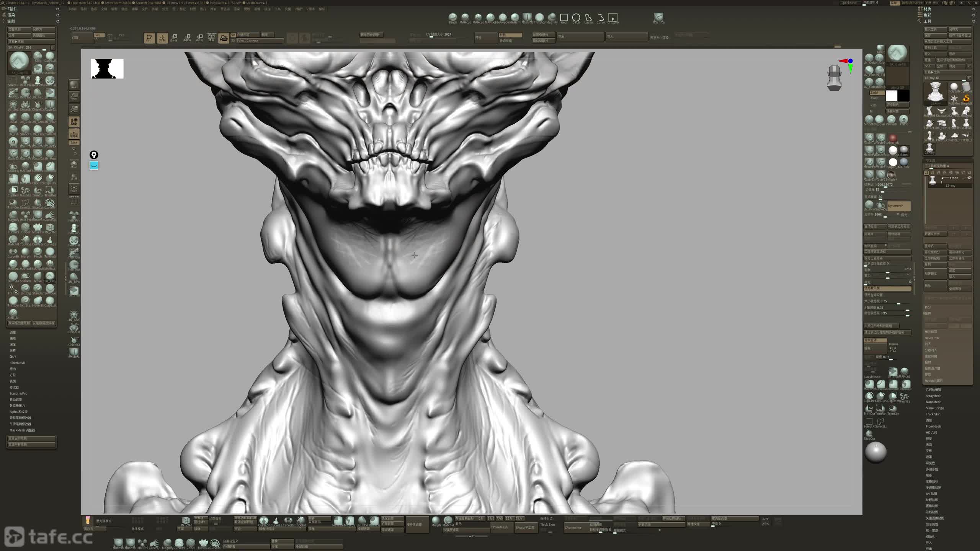Screen dimensions: 980x551
Task: Expand the Slime Bridge tool section
Action: 935,408
